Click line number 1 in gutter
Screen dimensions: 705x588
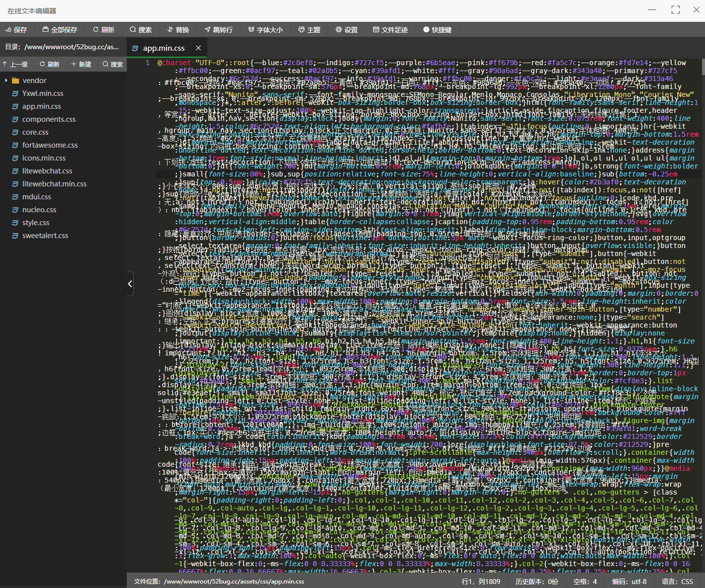click(147, 63)
